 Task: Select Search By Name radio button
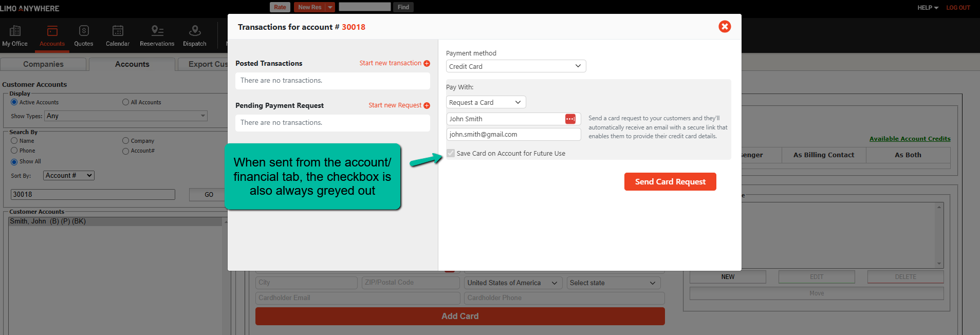point(14,141)
